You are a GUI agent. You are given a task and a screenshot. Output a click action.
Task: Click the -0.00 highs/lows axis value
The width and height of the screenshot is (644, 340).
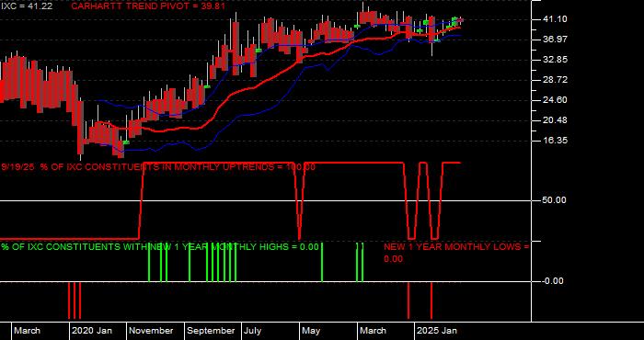tap(552, 281)
